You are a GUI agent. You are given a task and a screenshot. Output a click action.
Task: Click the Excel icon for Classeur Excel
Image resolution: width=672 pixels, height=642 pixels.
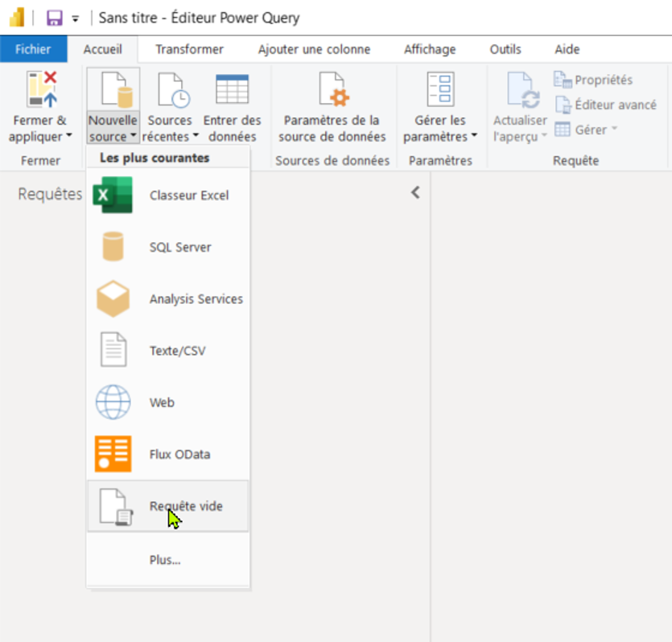point(113,195)
